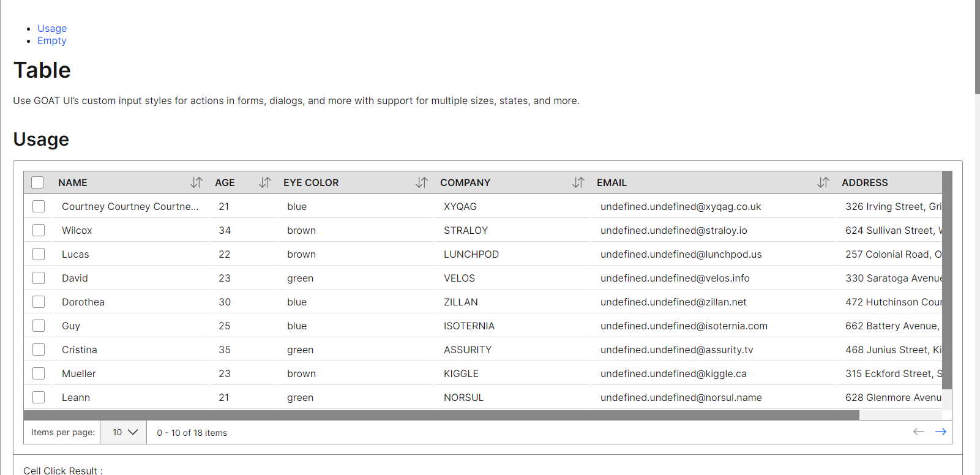Click the 'STRALOY' company cell

coord(513,230)
